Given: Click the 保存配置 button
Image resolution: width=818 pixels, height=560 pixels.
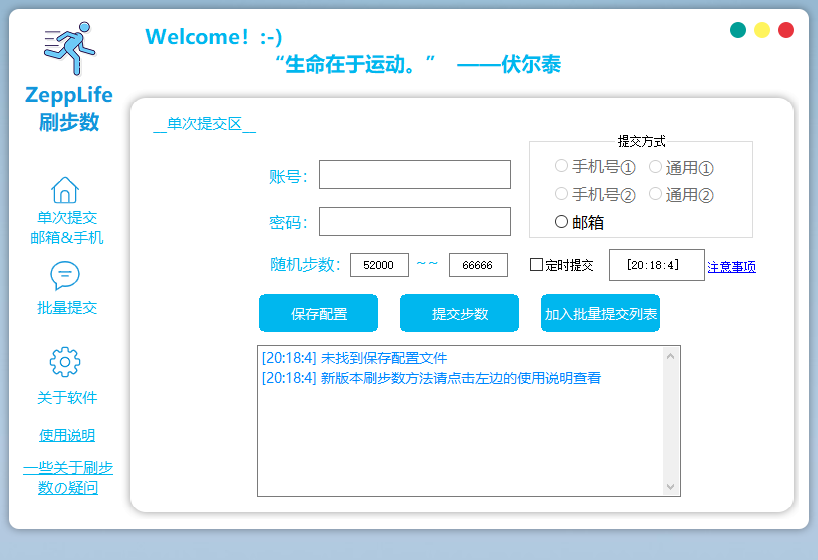Looking at the screenshot, I should click(x=318, y=313).
